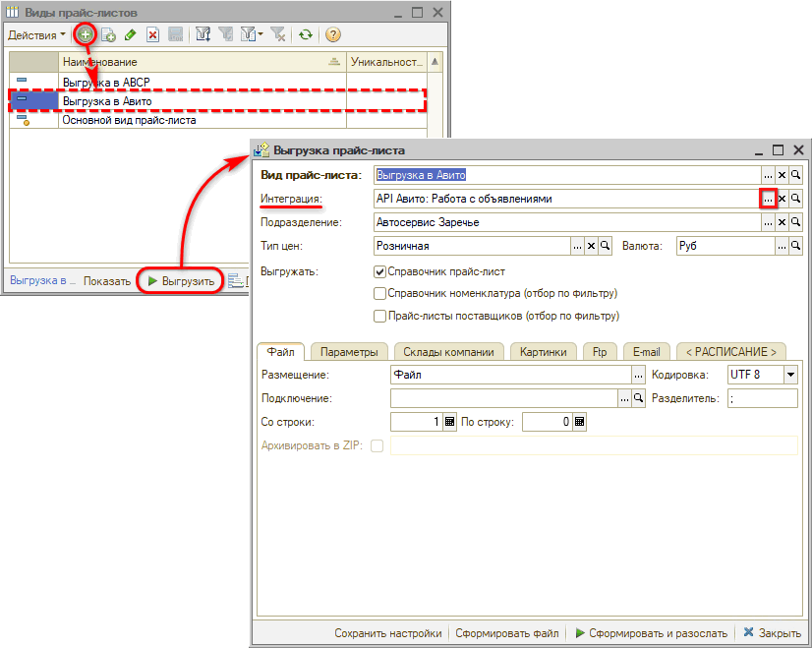Viewport: 812px width, 648px height.
Task: Click the red X delete mark icon
Action: (x=152, y=34)
